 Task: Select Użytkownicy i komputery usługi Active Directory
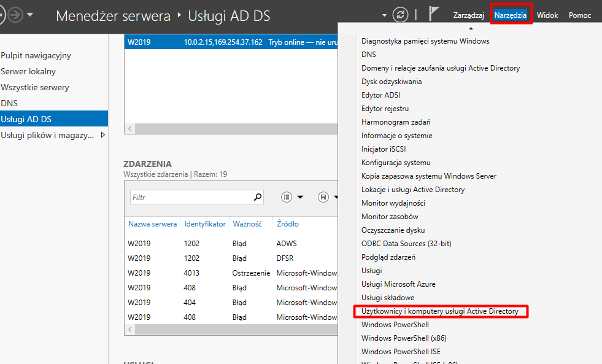click(x=439, y=311)
